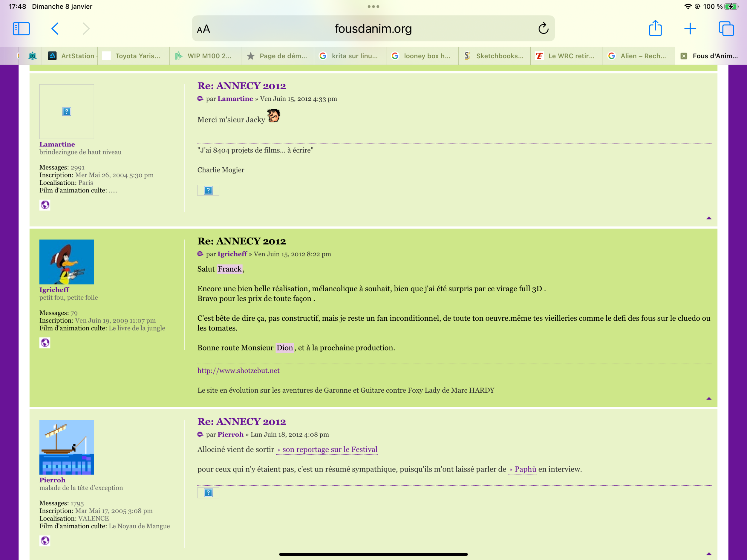Switch to Toyota Yaris tab

coord(135,56)
